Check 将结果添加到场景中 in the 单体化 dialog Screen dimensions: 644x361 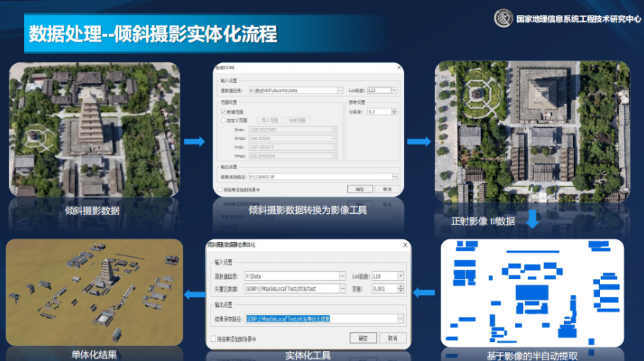click(x=213, y=339)
